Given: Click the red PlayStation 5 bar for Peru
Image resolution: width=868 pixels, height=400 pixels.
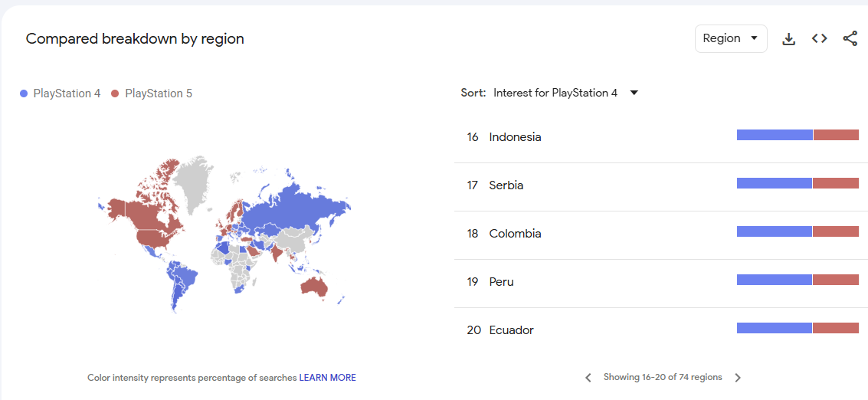Looking at the screenshot, I should [x=835, y=280].
